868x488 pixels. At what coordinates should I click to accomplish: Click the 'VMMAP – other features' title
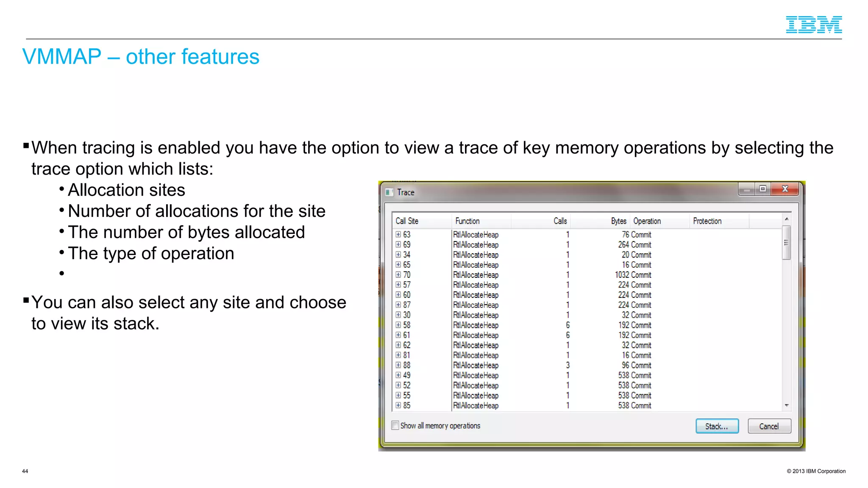141,57
